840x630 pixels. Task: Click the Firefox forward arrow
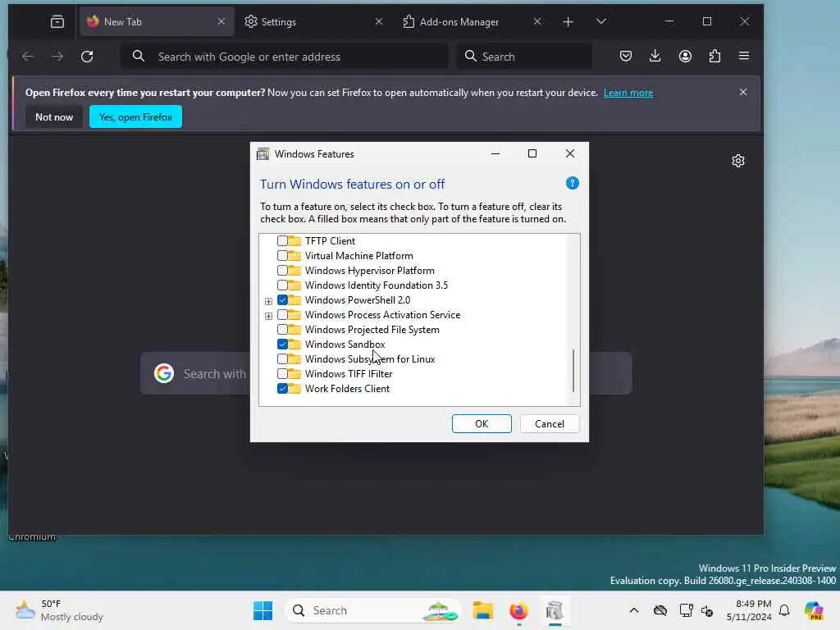[x=57, y=57]
